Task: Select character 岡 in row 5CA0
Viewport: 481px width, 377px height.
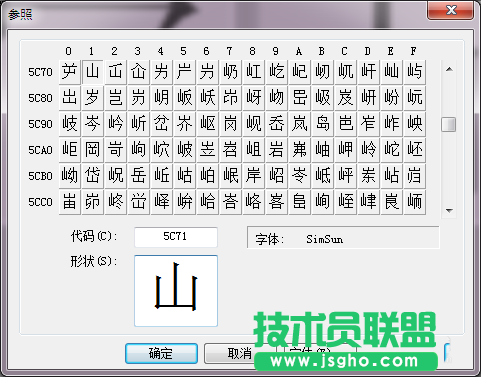Action: click(x=92, y=150)
